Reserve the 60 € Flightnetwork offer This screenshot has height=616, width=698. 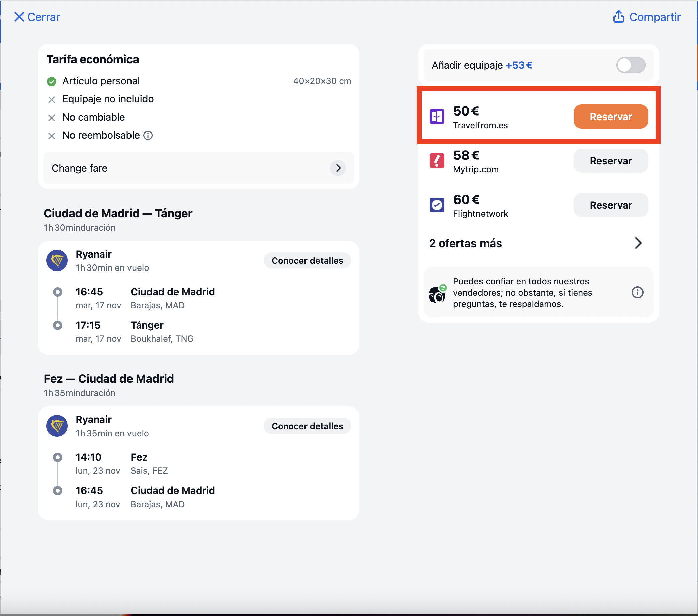(x=610, y=205)
